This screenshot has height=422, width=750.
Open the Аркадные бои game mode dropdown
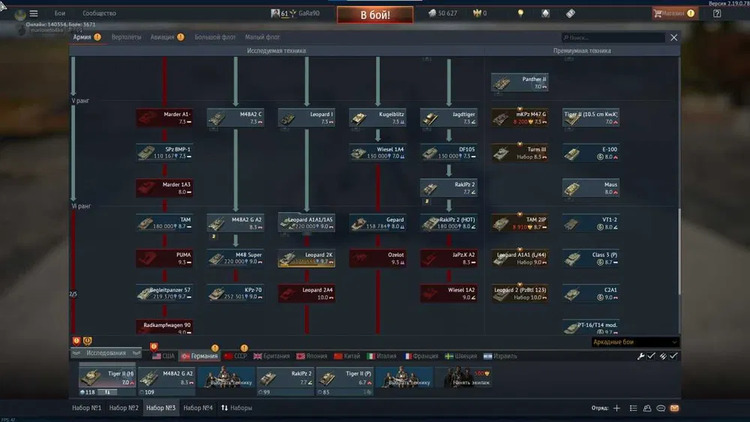point(634,342)
